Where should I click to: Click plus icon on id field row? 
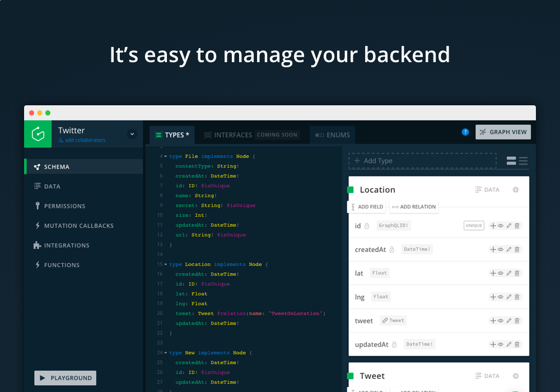(x=493, y=226)
